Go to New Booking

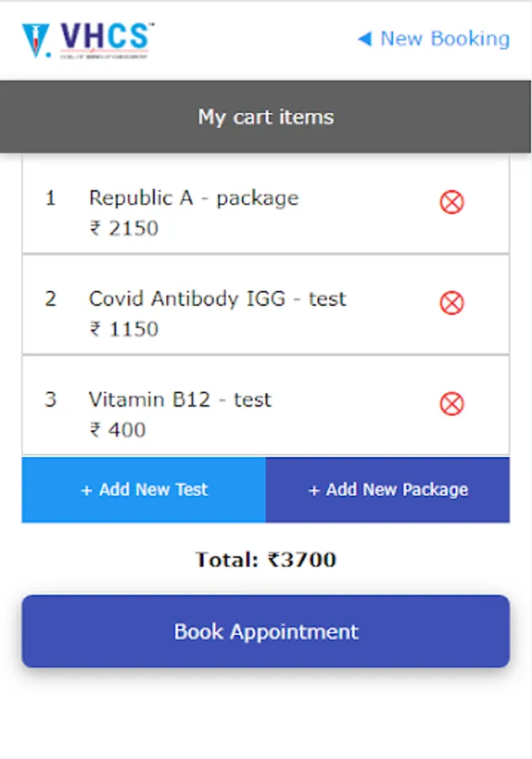[444, 39]
